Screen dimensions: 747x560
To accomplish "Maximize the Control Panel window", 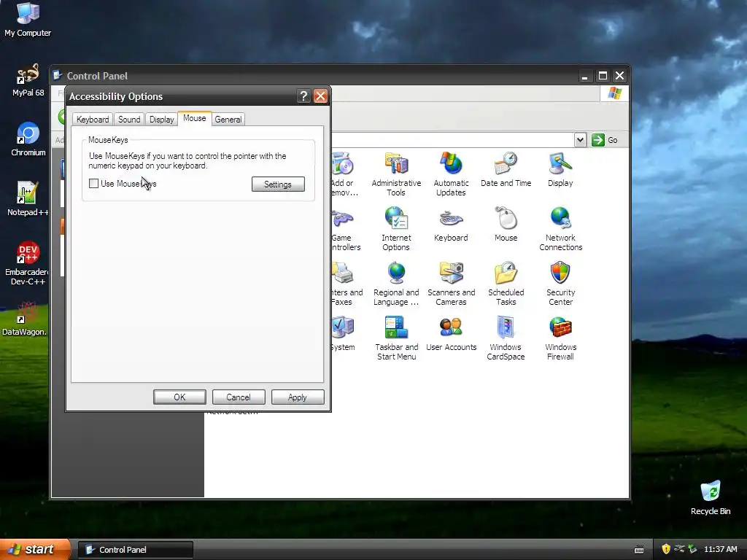I will click(x=603, y=76).
